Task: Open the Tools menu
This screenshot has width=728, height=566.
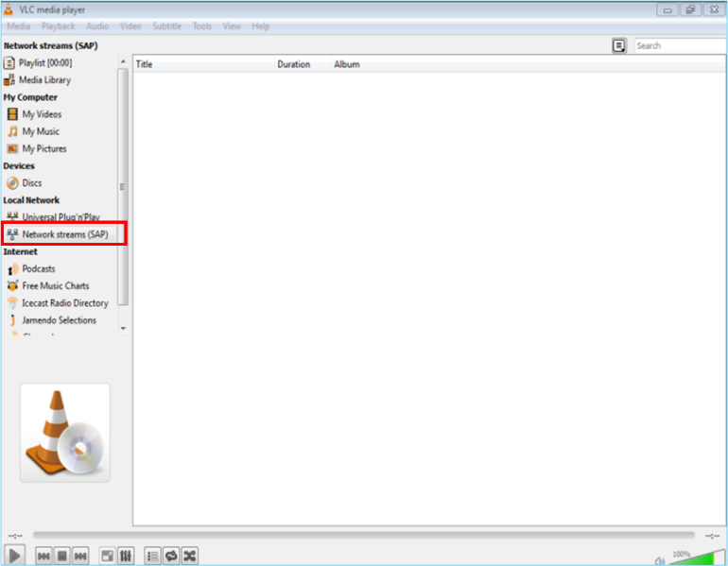Action: coord(202,26)
